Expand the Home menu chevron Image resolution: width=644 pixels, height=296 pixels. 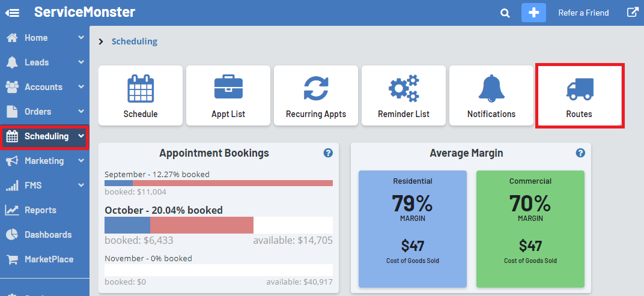(x=81, y=38)
